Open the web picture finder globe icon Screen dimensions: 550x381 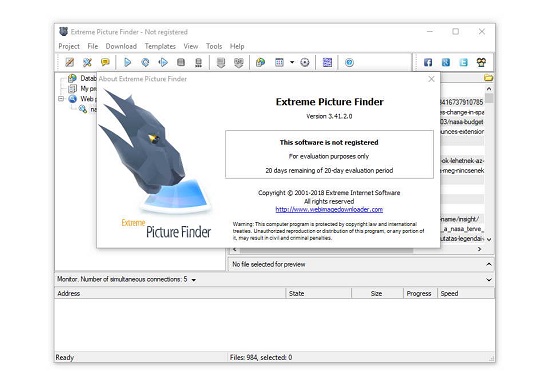(x=261, y=62)
